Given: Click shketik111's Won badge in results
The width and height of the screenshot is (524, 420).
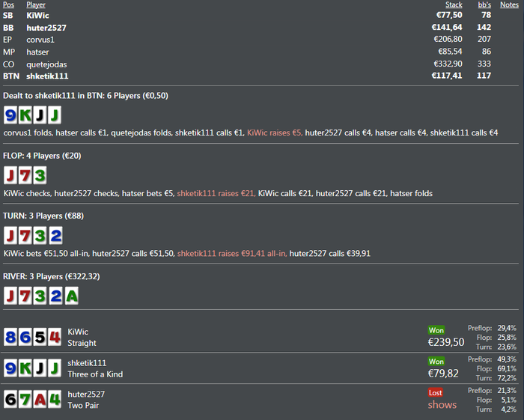Looking at the screenshot, I should 436,361.
